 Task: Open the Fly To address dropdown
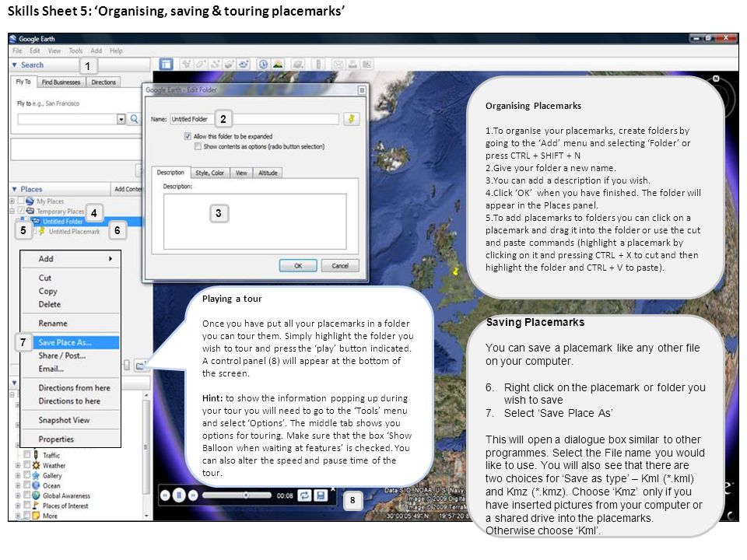click(121, 119)
